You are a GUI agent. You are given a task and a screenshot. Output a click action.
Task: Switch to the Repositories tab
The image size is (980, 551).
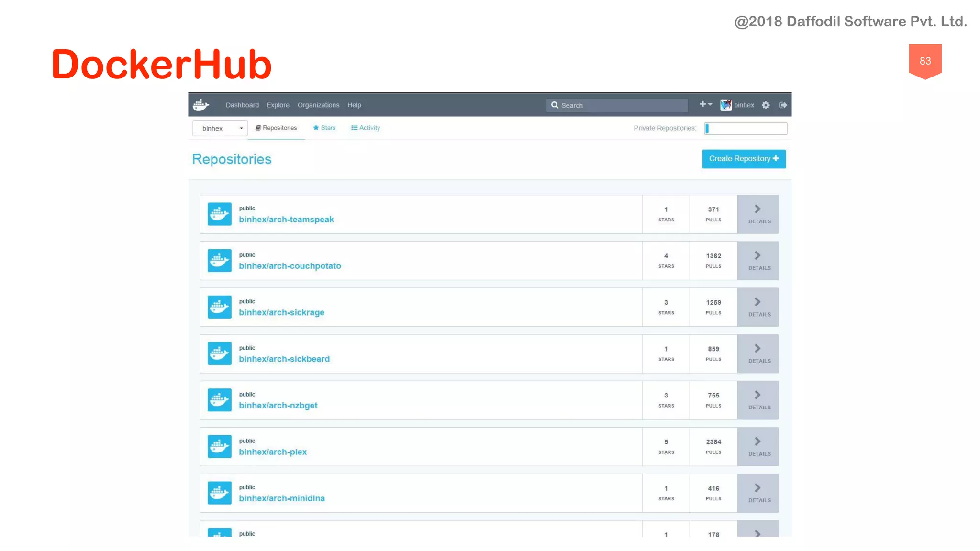[276, 128]
